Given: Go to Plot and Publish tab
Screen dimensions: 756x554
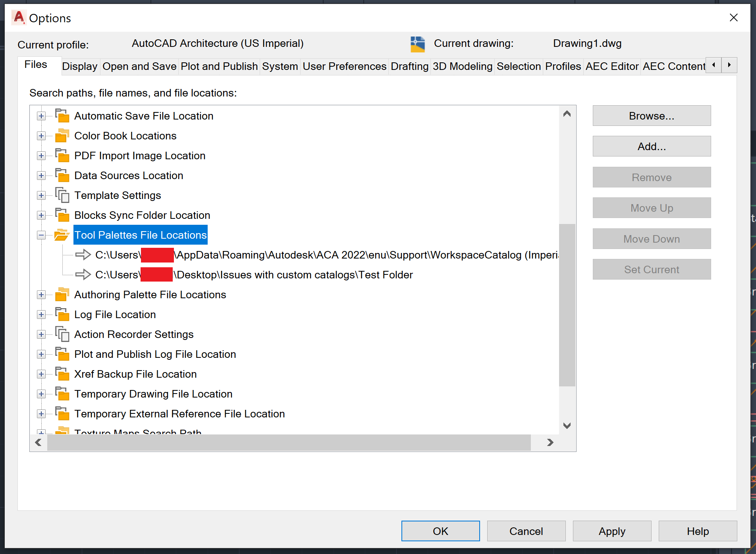Looking at the screenshot, I should [x=219, y=66].
